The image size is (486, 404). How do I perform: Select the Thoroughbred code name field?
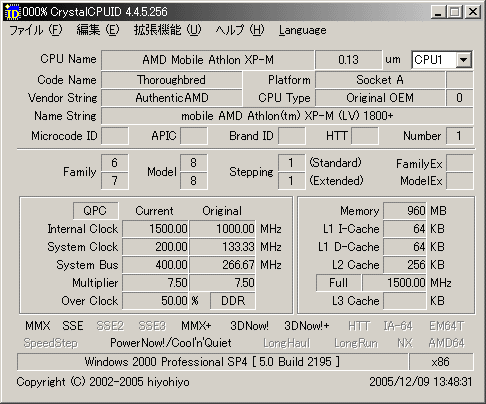coord(172,80)
